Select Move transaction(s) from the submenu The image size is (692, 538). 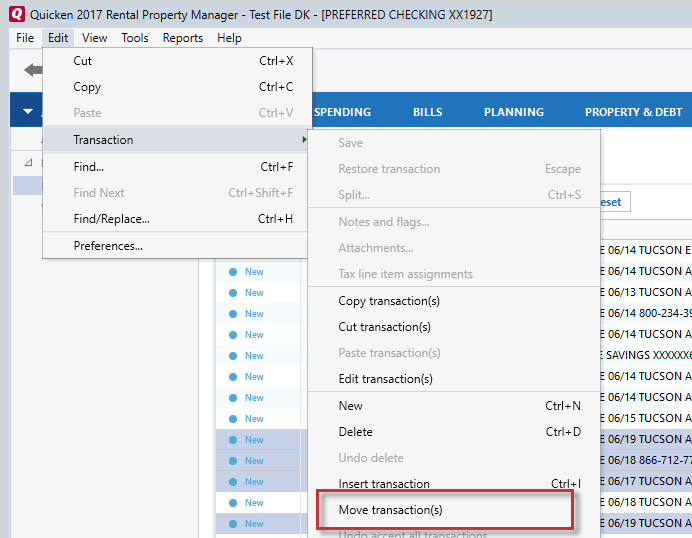pyautogui.click(x=390, y=510)
